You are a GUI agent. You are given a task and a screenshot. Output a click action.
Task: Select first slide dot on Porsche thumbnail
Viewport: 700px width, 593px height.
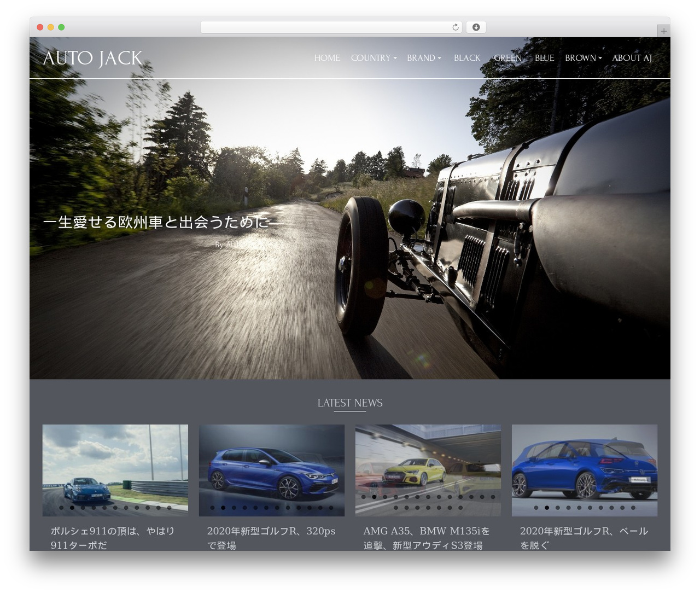(x=61, y=508)
